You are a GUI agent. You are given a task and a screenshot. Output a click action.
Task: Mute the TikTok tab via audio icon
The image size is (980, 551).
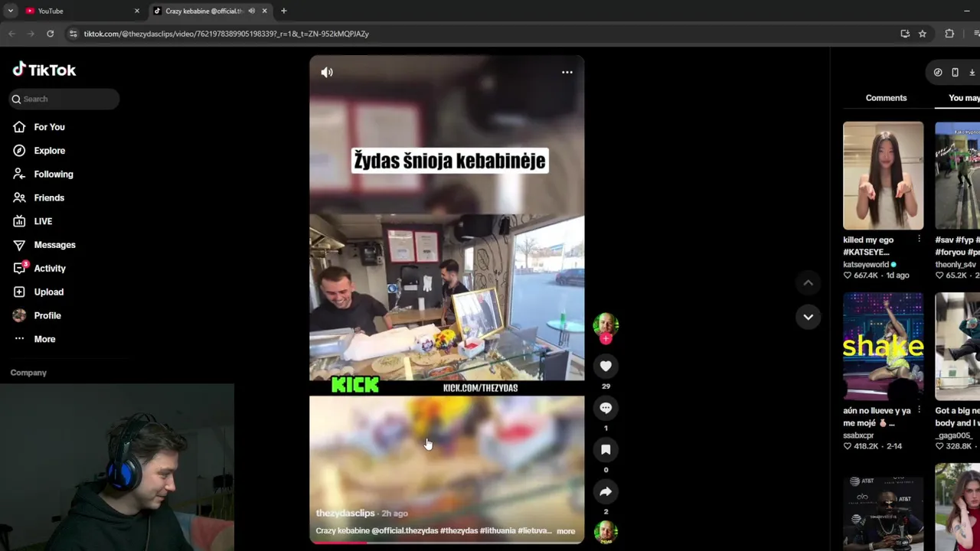coord(251,11)
